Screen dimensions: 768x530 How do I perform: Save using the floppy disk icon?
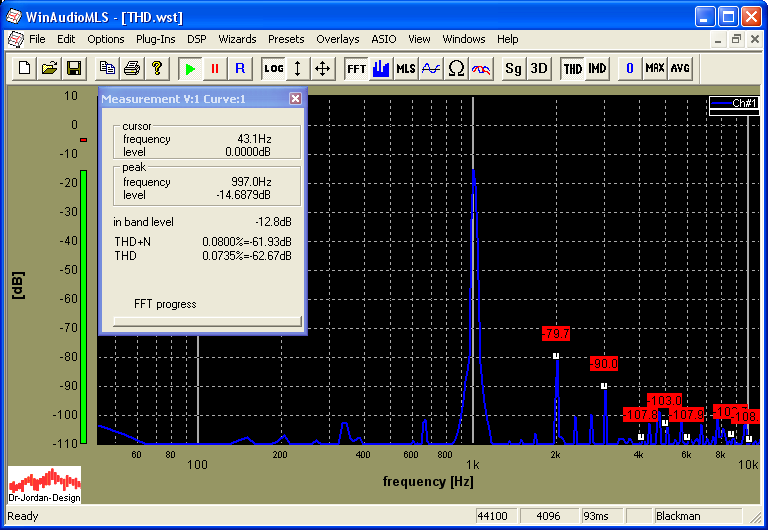point(73,68)
